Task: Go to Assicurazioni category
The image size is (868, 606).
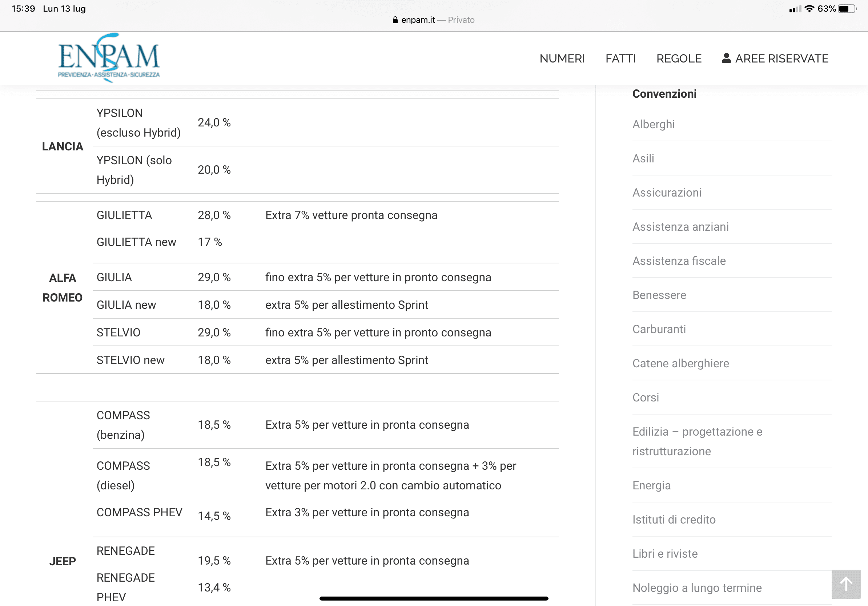Action: coord(667,193)
